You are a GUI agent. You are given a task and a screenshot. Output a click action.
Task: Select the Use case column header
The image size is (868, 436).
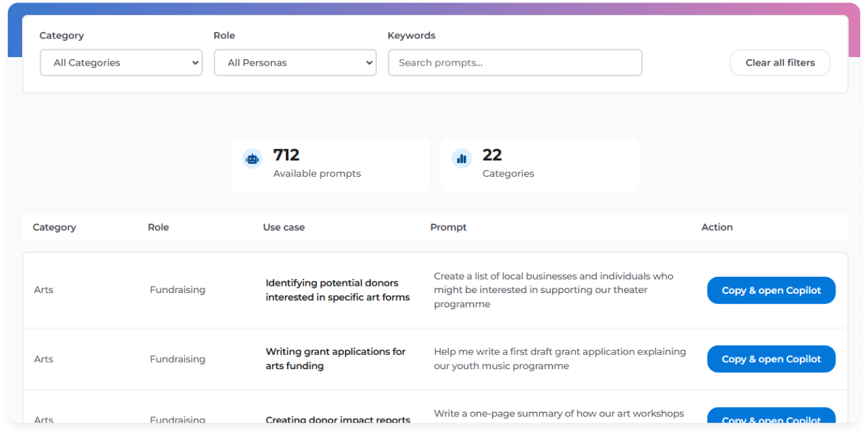[284, 227]
